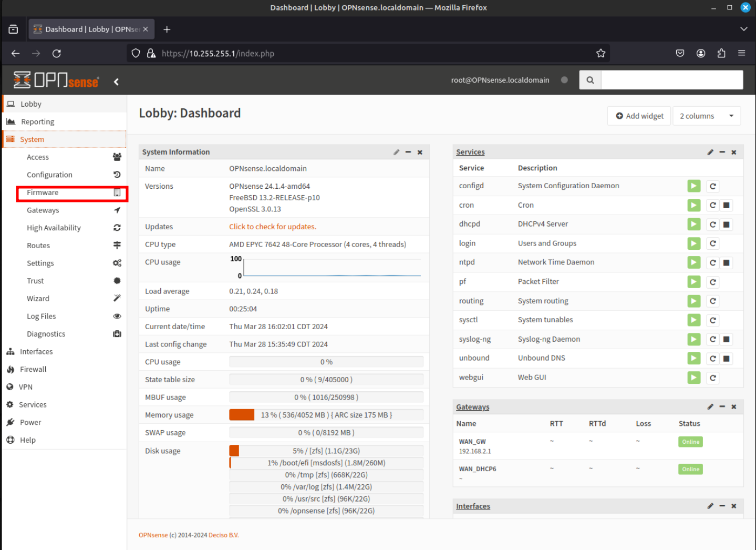Stop the ntpd Network Time Daemon
Image resolution: width=756 pixels, height=550 pixels.
[727, 263]
